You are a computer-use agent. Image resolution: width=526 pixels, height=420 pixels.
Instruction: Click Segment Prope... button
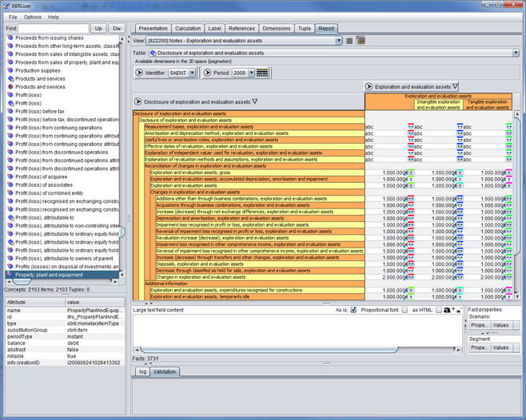[x=480, y=347]
